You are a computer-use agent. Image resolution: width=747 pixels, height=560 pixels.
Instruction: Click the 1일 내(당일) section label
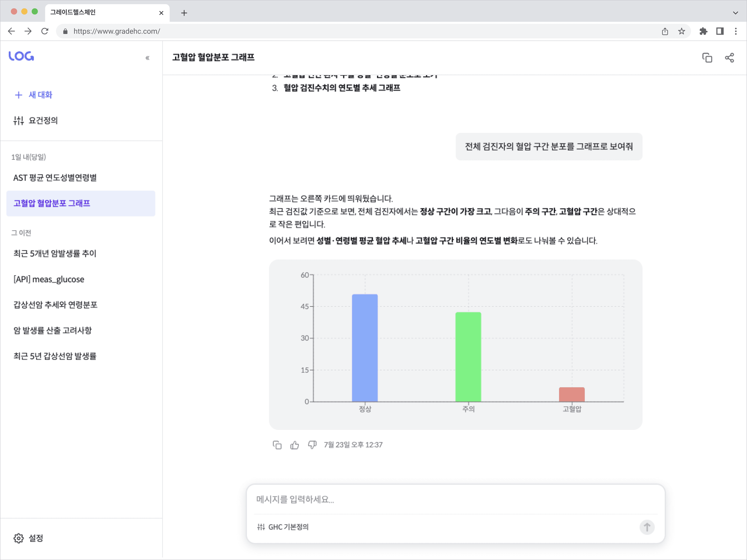28,157
